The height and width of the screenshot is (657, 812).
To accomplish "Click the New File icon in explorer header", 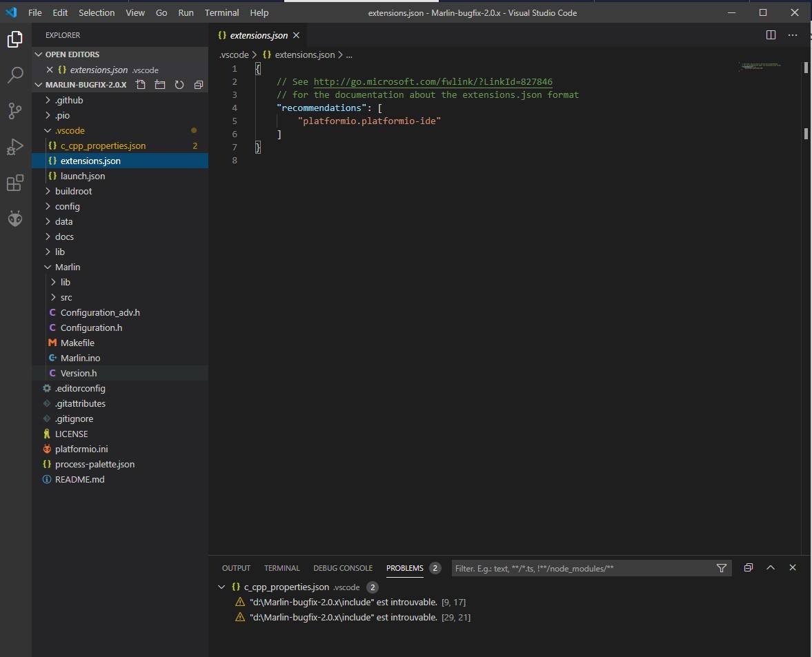I will coord(141,85).
